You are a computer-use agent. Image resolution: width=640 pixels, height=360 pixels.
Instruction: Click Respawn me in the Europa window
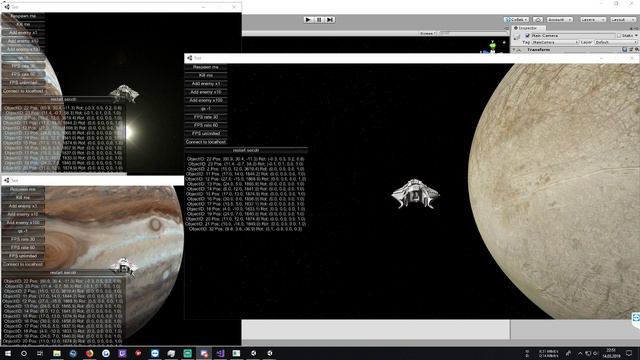[206, 67]
